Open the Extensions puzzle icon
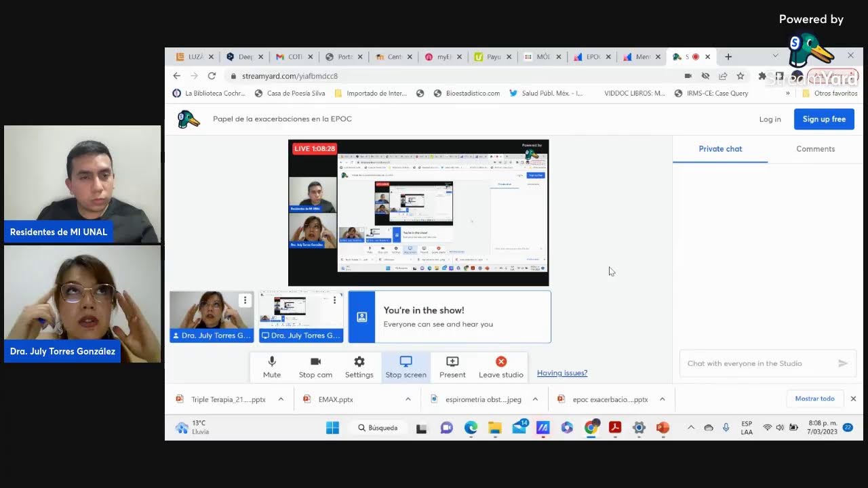Image resolution: width=868 pixels, height=488 pixels. pyautogui.click(x=762, y=76)
